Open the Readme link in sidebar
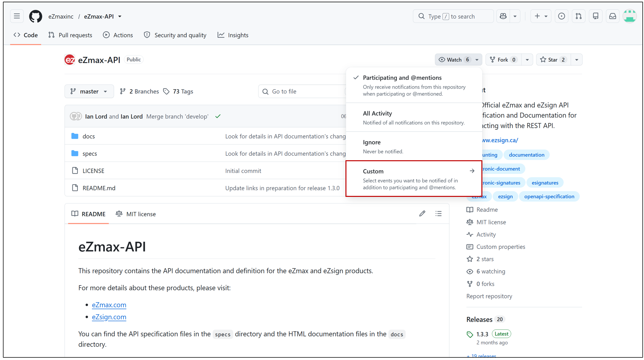This screenshot has width=644, height=360. (x=482, y=210)
